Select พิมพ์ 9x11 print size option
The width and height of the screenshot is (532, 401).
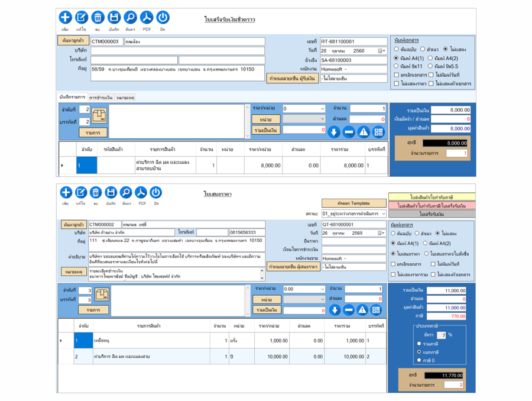[x=397, y=67]
